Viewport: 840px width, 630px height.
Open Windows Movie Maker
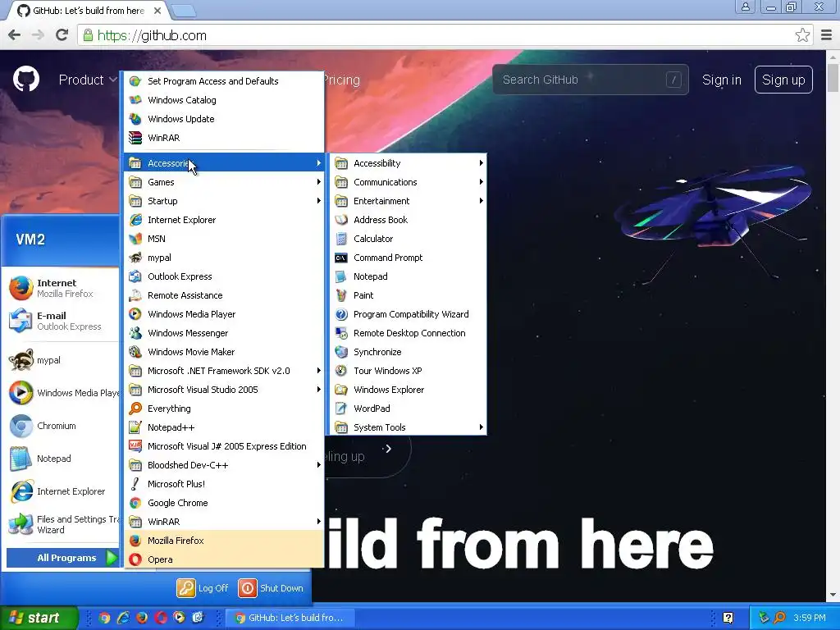(224, 352)
